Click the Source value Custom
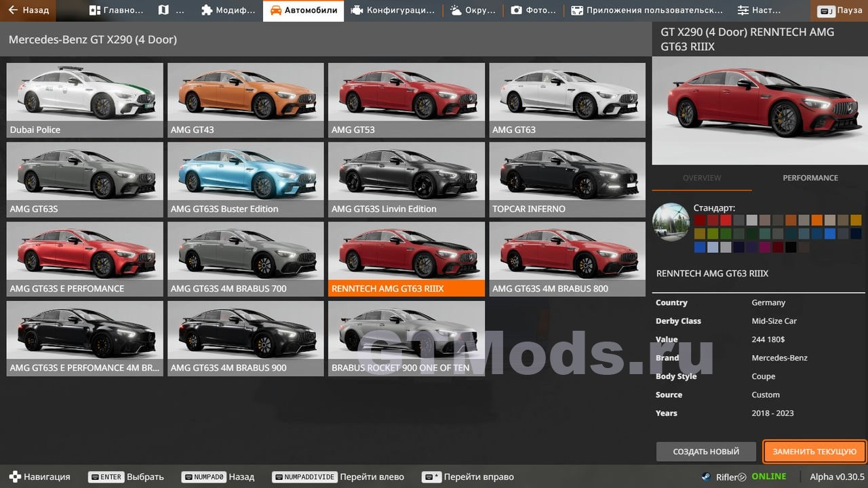This screenshot has width=868, height=488. click(766, 394)
